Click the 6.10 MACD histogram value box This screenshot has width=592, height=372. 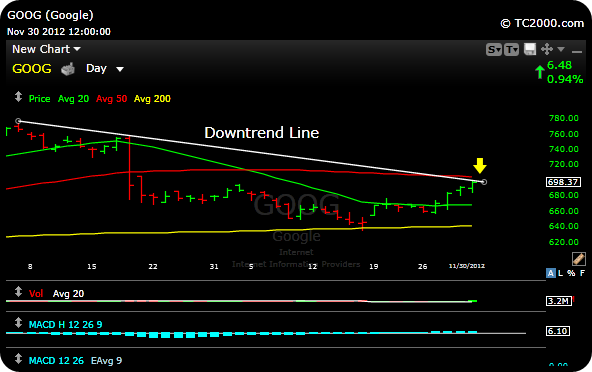[x=558, y=331]
